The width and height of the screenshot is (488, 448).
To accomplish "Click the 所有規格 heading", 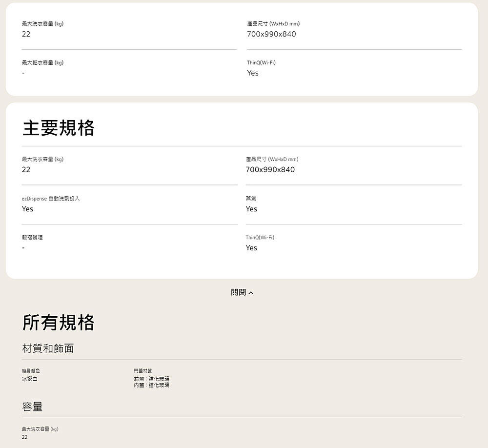I will pos(58,323).
